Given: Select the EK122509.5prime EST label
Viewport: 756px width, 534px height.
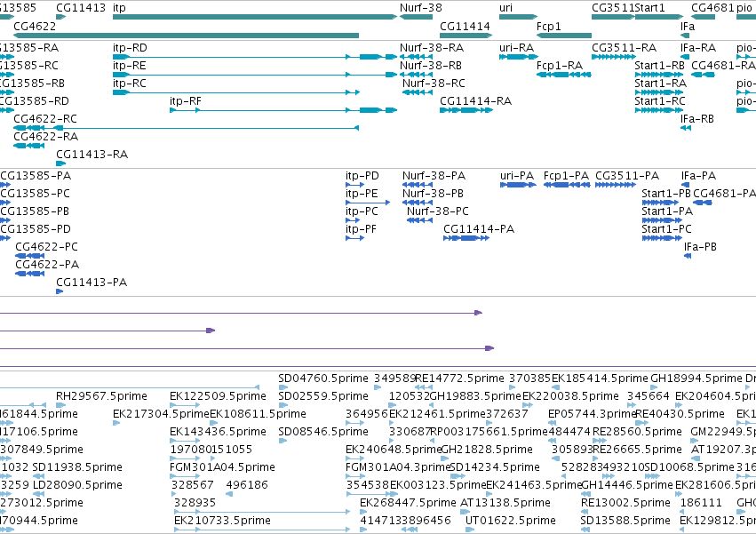Looking at the screenshot, I should 218,396.
